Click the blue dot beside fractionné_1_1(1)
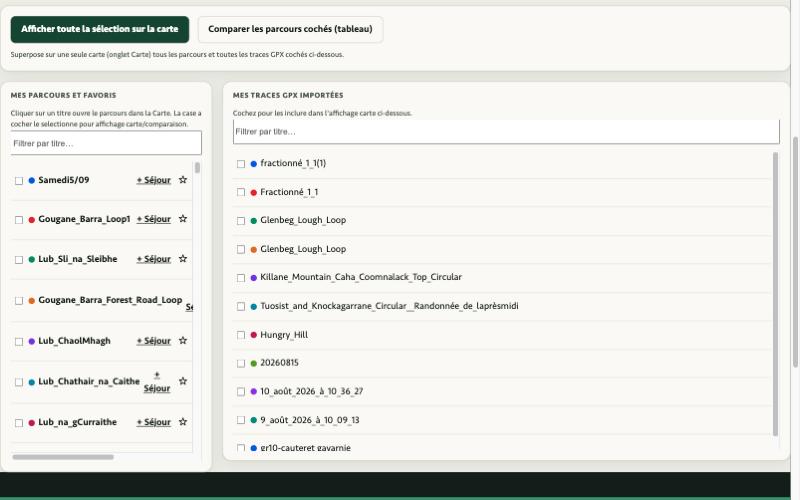Image resolution: width=800 pixels, height=500 pixels. [254, 164]
